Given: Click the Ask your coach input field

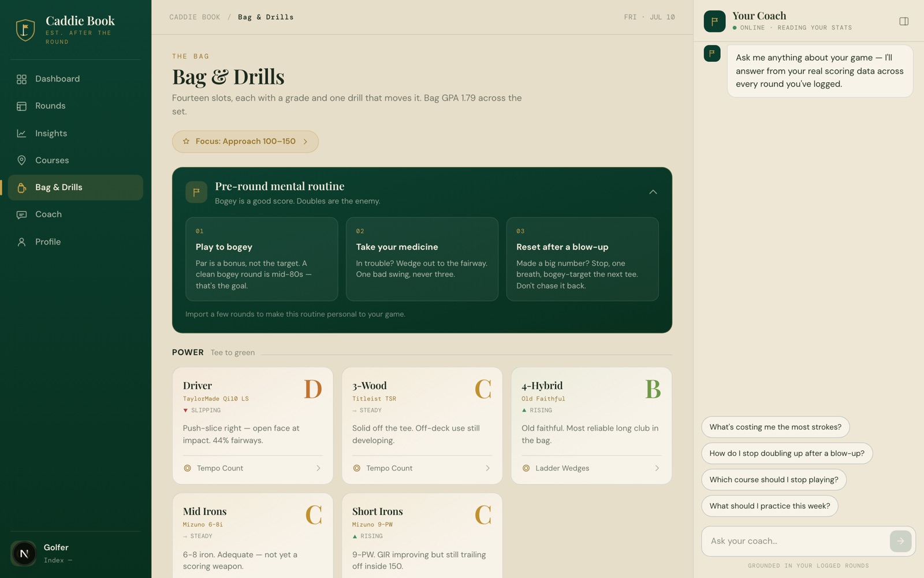Looking at the screenshot, I should 796,541.
